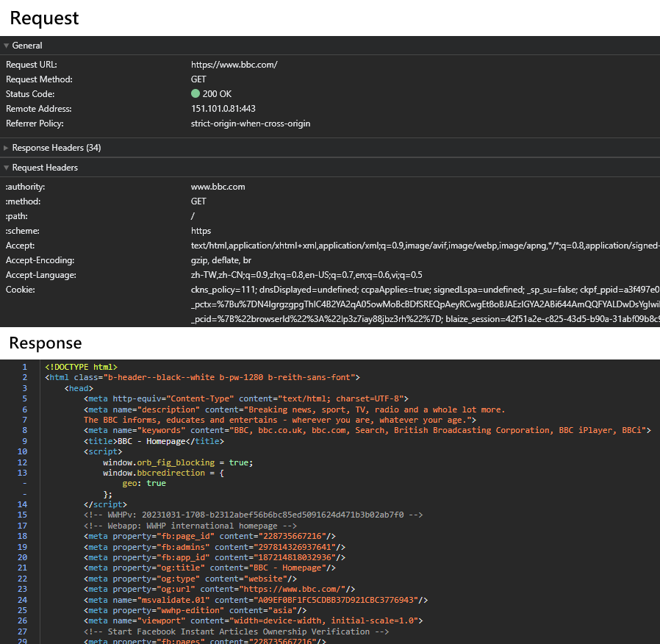Select the GET value of the :method header
660x644 pixels.
198,201
